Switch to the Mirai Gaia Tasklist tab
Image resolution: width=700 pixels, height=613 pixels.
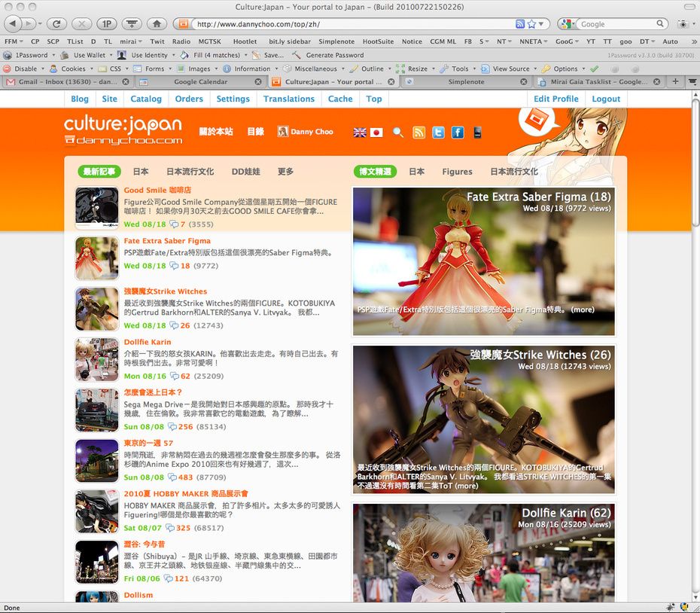point(598,82)
